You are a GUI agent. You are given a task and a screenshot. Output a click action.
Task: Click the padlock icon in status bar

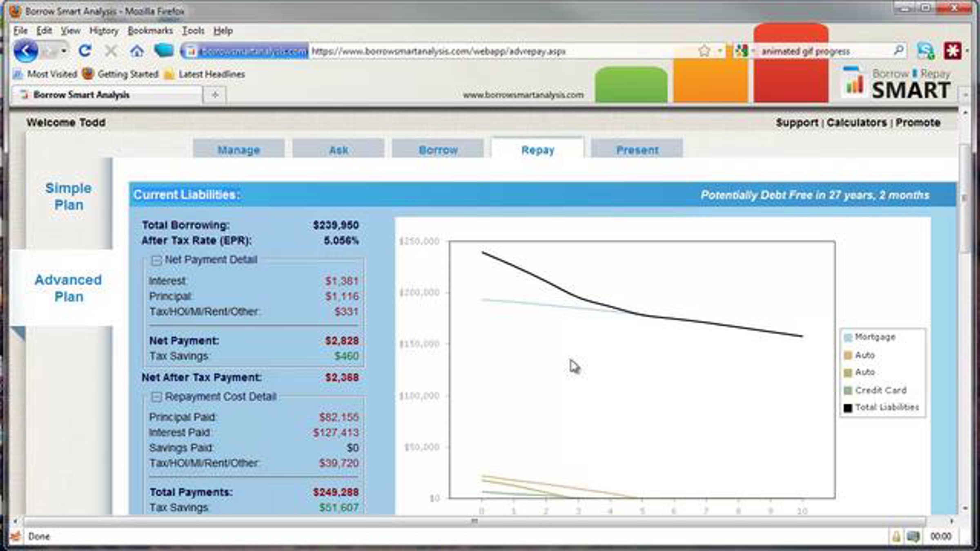[x=896, y=536]
